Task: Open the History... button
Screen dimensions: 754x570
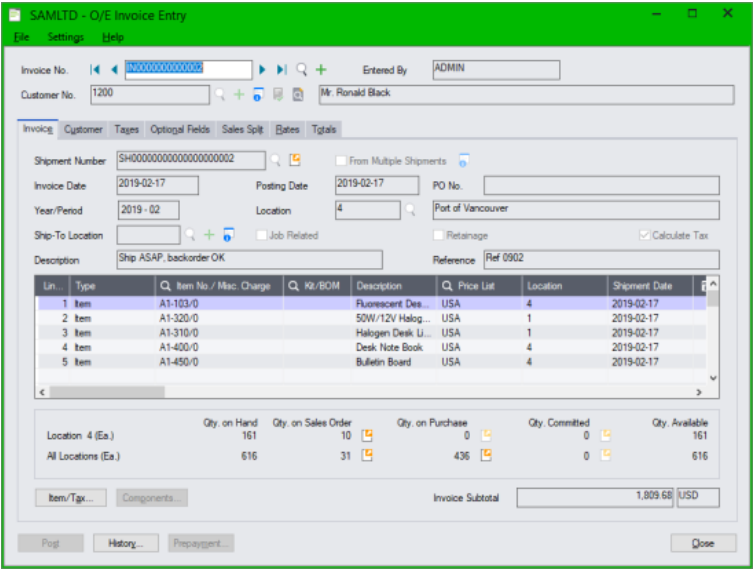Action: (x=126, y=543)
